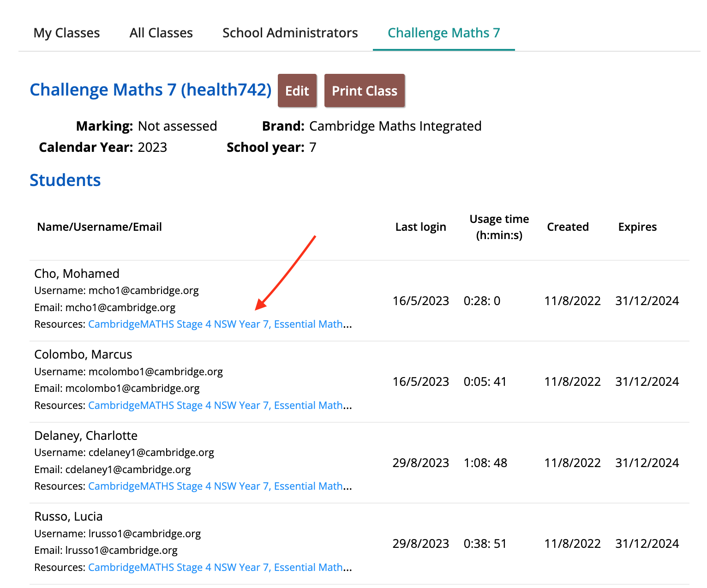Click the name Delaney, Charlotte
Screen dimensions: 707x588
pos(86,435)
